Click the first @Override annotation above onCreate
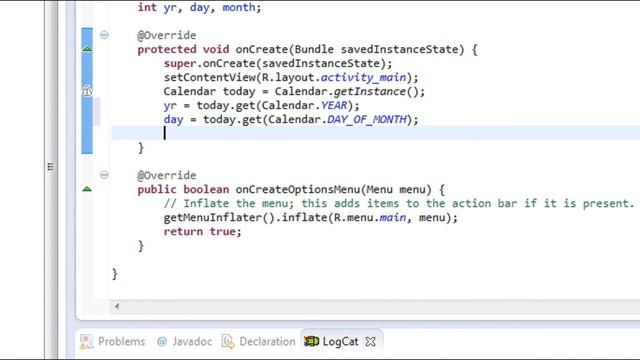The image size is (640, 360). (167, 36)
